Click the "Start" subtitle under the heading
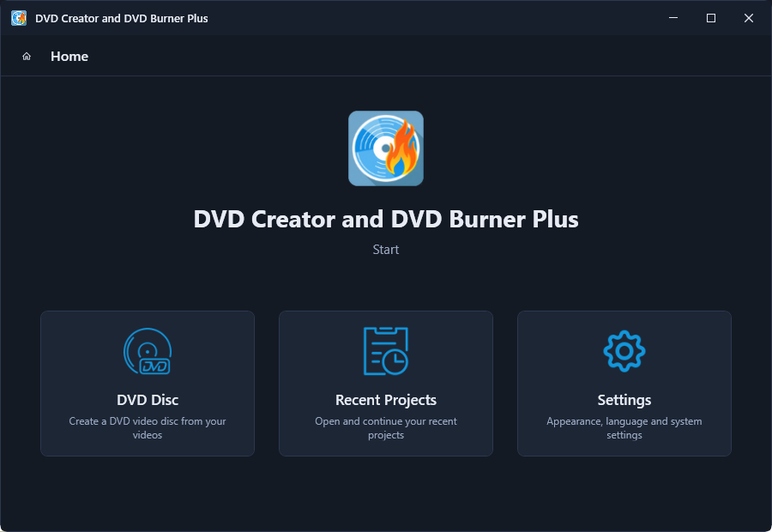 [385, 249]
